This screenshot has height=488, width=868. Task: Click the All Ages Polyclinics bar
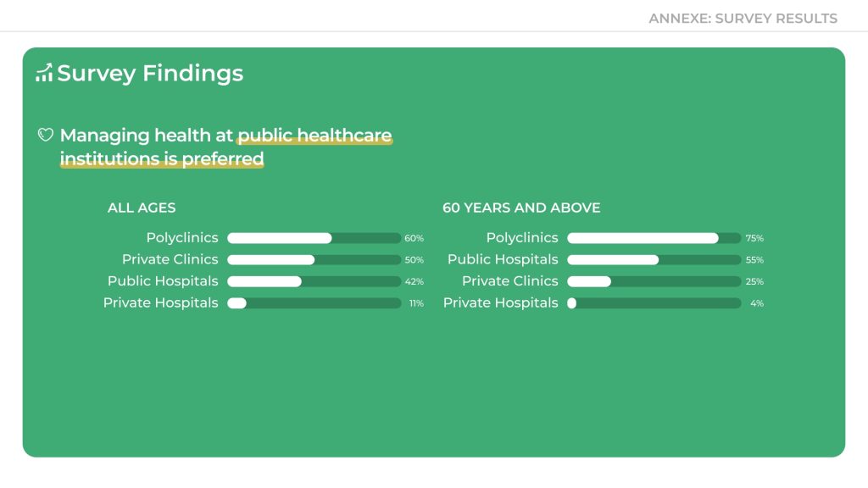click(x=314, y=238)
